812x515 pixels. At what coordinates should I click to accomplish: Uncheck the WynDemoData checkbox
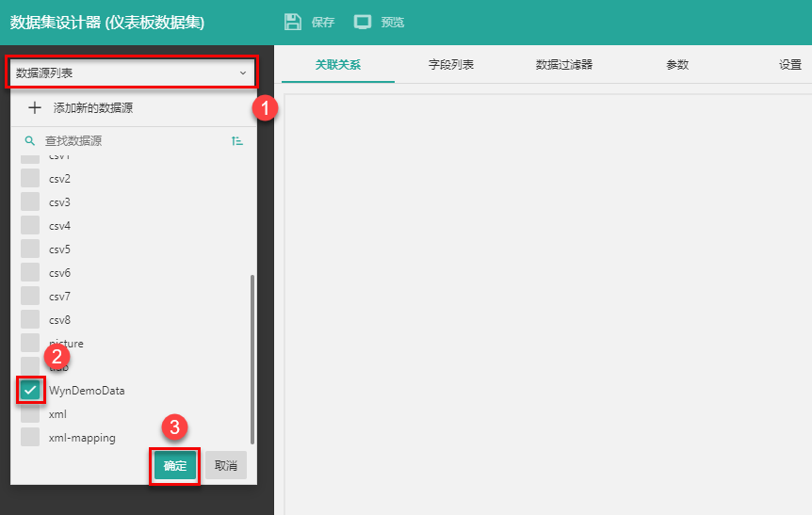30,390
